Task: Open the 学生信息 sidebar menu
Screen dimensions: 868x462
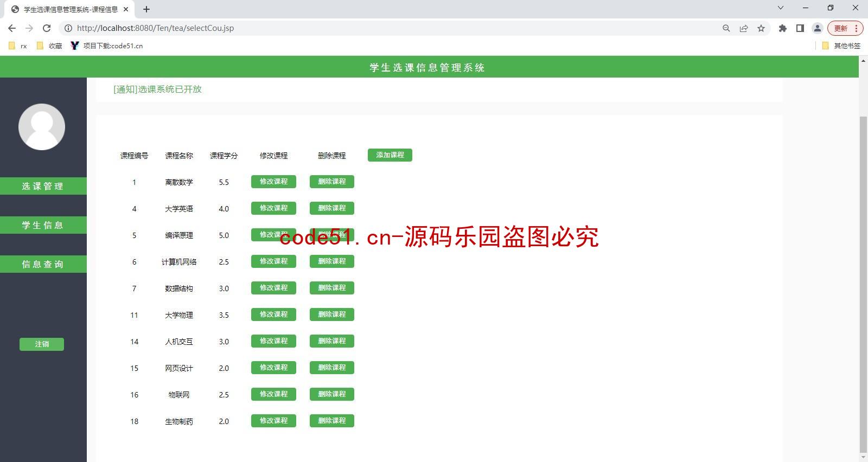Action: pyautogui.click(x=43, y=225)
